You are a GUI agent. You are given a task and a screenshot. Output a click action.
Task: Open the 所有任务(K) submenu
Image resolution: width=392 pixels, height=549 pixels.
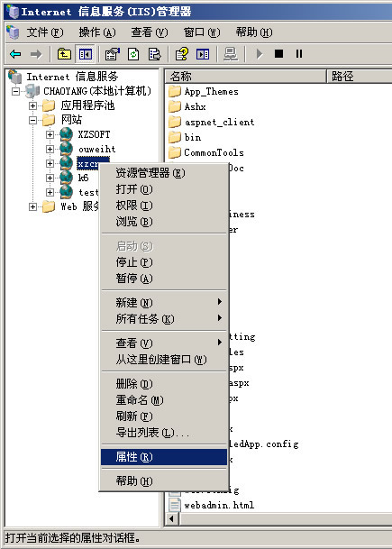click(x=164, y=319)
